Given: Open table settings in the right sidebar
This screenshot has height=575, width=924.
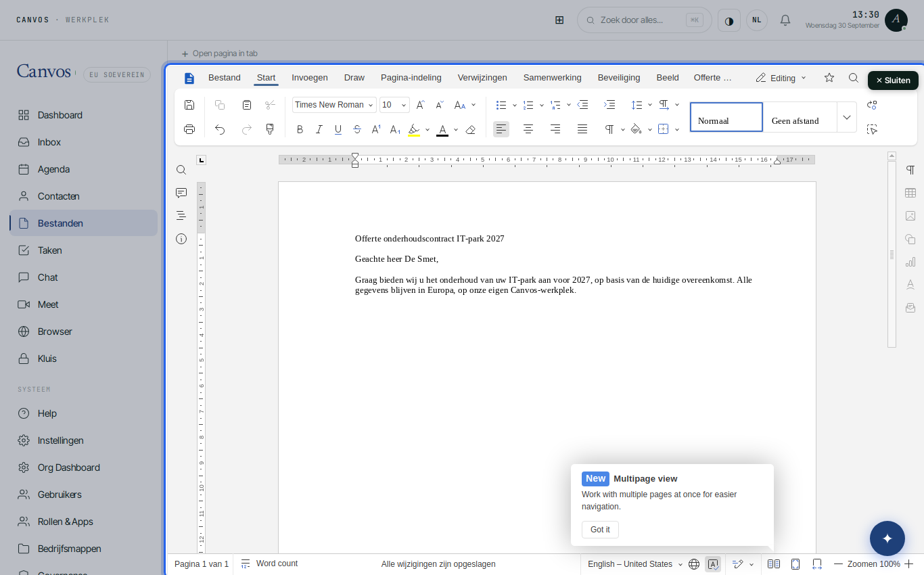Looking at the screenshot, I should pyautogui.click(x=910, y=193).
